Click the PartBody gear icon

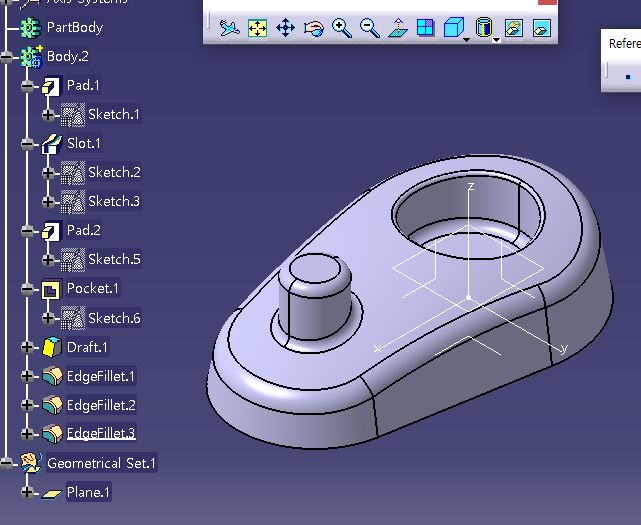click(31, 27)
